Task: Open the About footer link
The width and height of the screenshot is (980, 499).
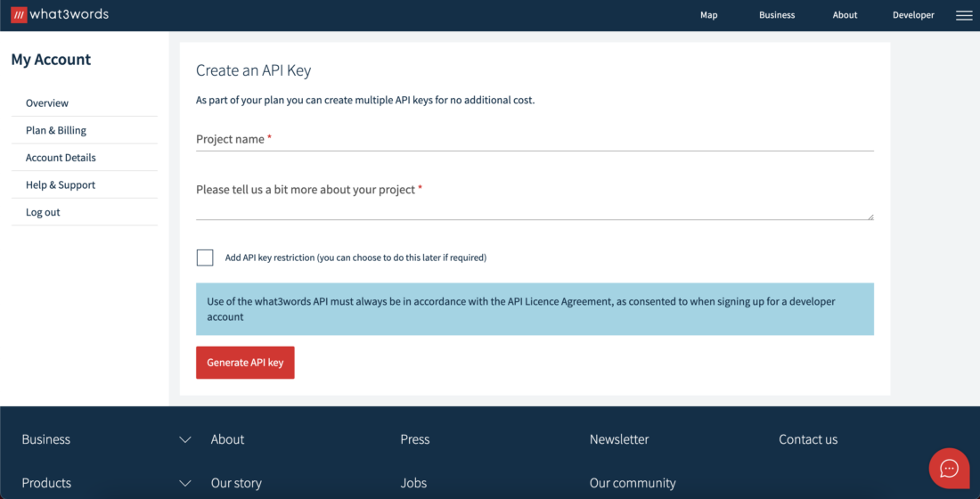Action: (x=227, y=439)
